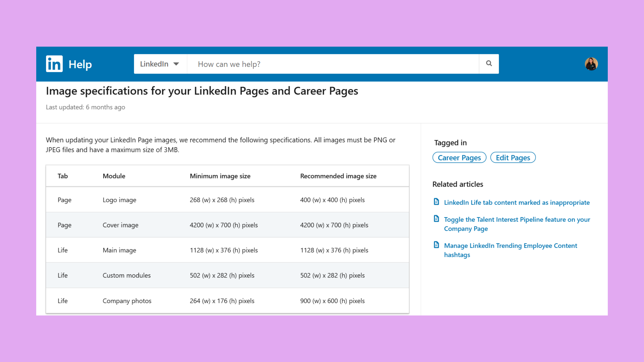Click minimum size cell in Main image row
Screen dimensions: 644x362
(x=224, y=250)
